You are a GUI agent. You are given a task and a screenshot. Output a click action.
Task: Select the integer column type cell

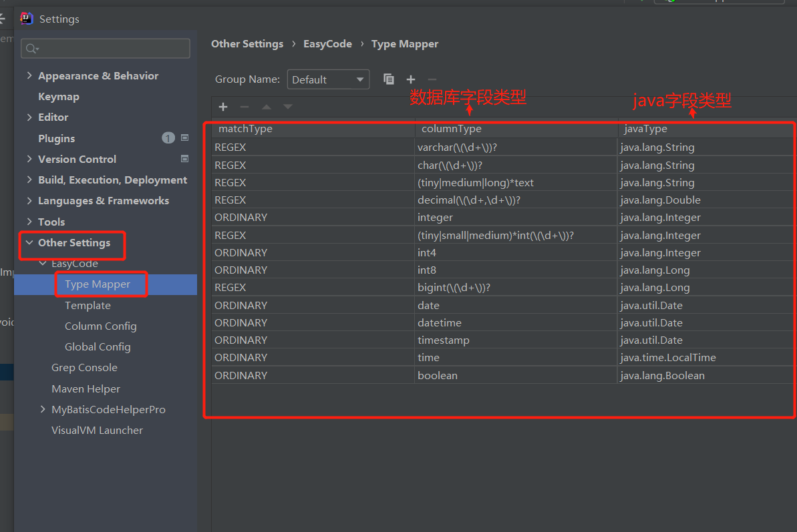click(x=516, y=217)
